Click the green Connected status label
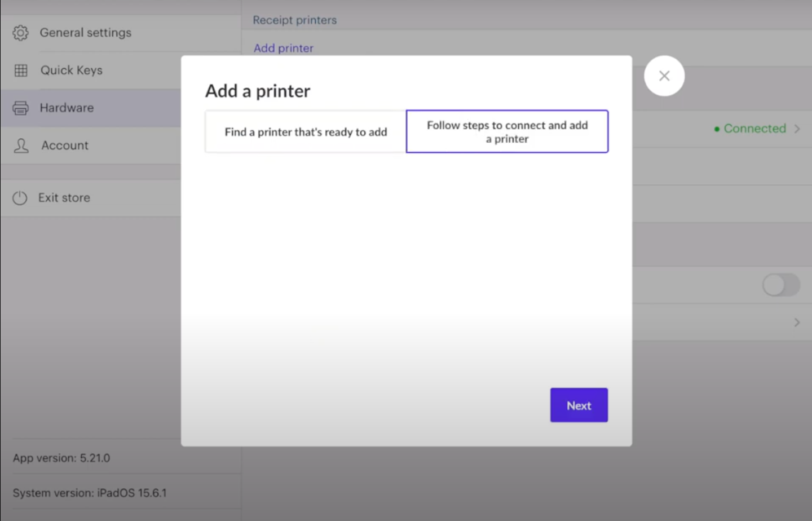Screen dimensions: 812x521 coord(754,129)
